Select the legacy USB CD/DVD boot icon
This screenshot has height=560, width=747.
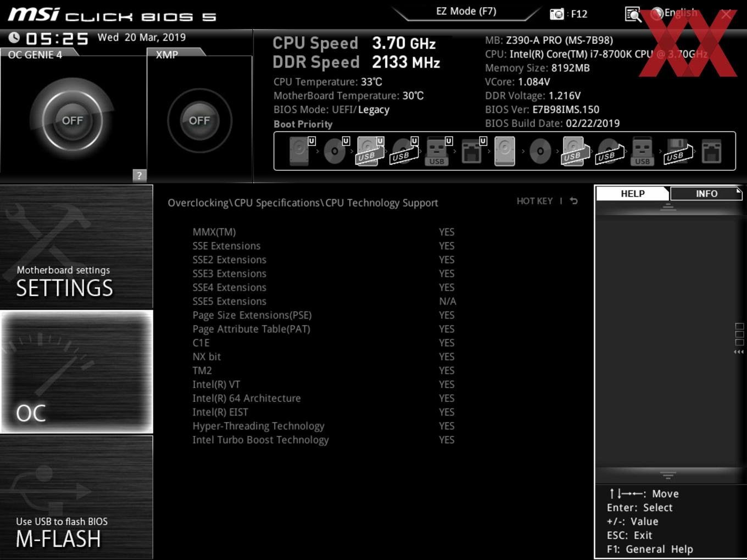609,151
